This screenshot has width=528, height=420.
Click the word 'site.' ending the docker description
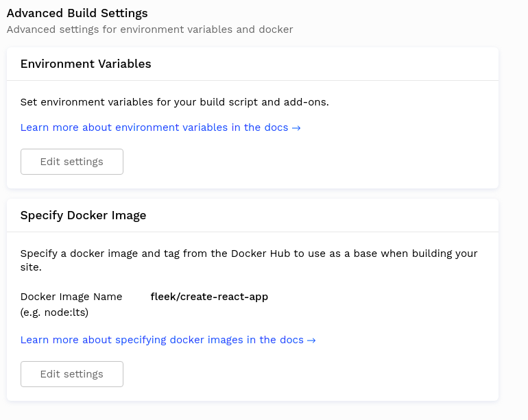pyautogui.click(x=31, y=267)
